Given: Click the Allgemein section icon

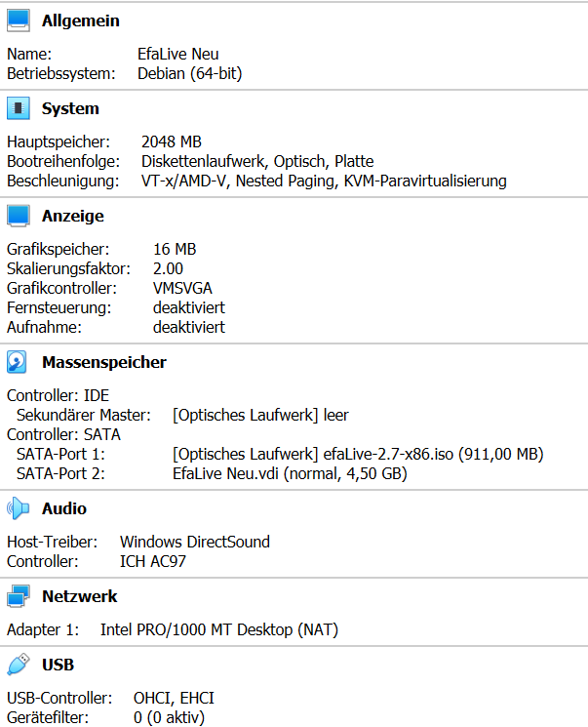Looking at the screenshot, I should (x=18, y=20).
